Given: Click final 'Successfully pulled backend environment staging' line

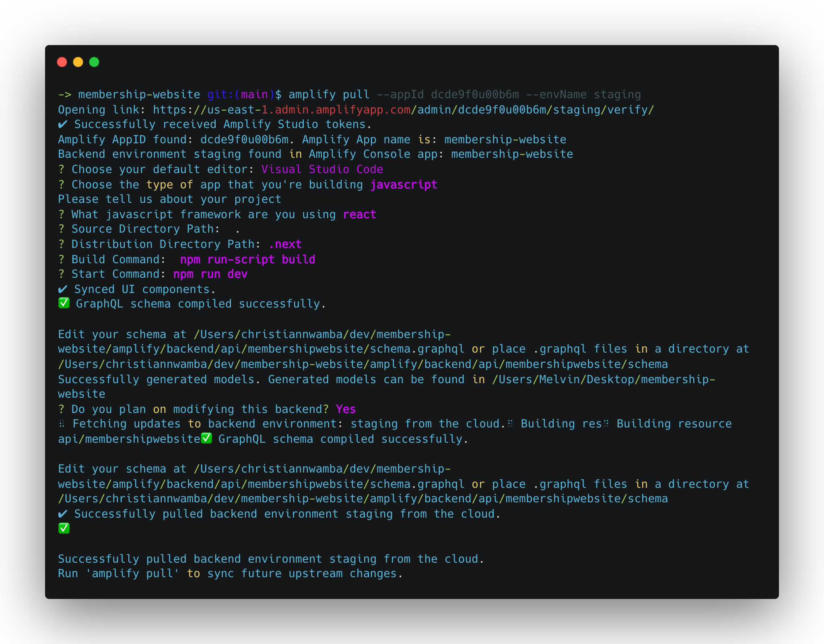Looking at the screenshot, I should 271,559.
